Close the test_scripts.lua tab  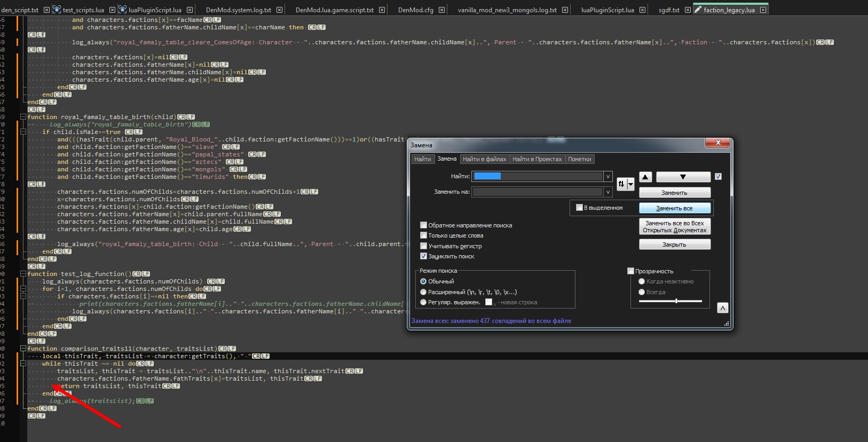tap(112, 10)
